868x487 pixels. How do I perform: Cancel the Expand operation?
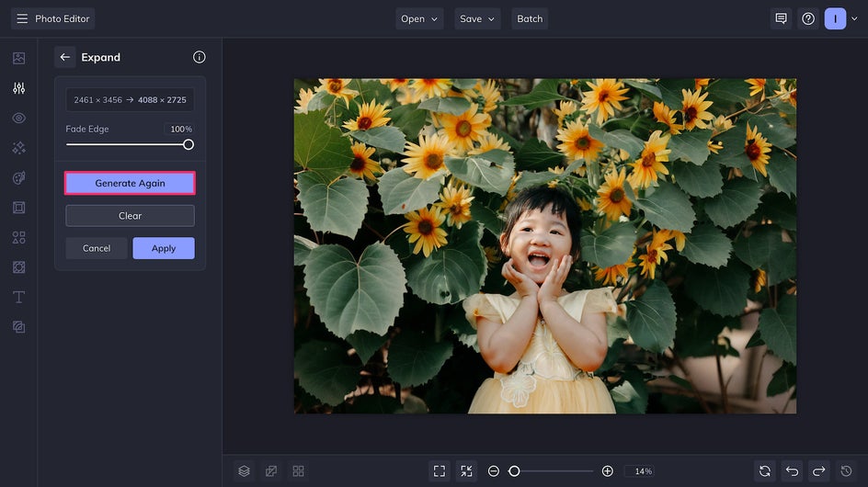pyautogui.click(x=97, y=248)
